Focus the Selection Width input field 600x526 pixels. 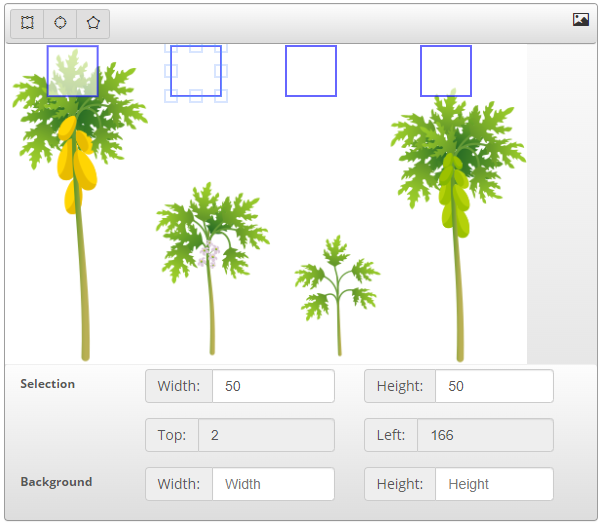(x=272, y=386)
